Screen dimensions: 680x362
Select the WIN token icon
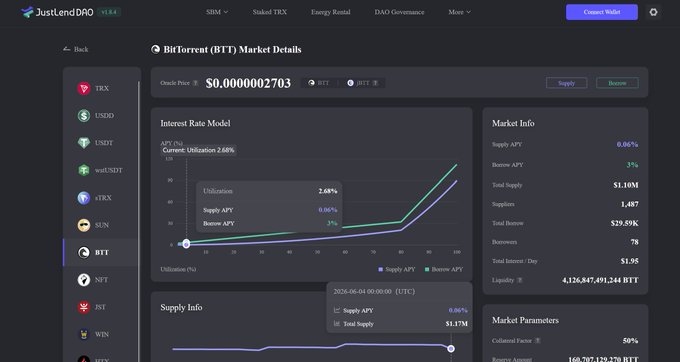pos(84,334)
